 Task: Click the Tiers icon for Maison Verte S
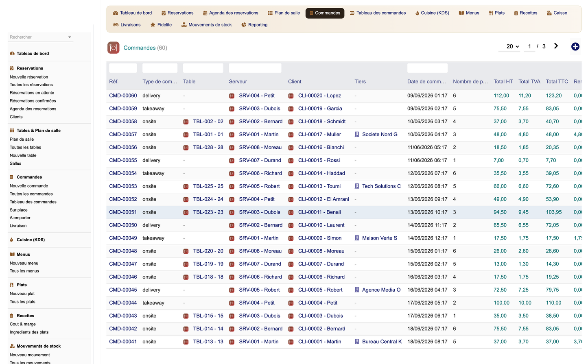[357, 238]
